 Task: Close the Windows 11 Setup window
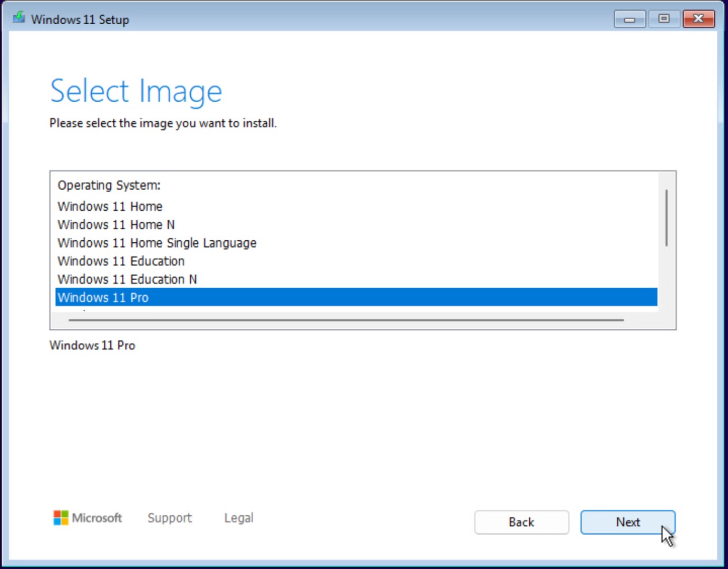[698, 19]
